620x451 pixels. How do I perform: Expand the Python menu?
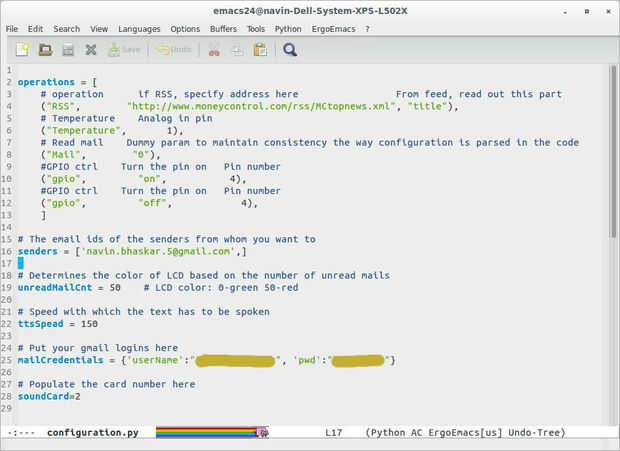pos(288,29)
